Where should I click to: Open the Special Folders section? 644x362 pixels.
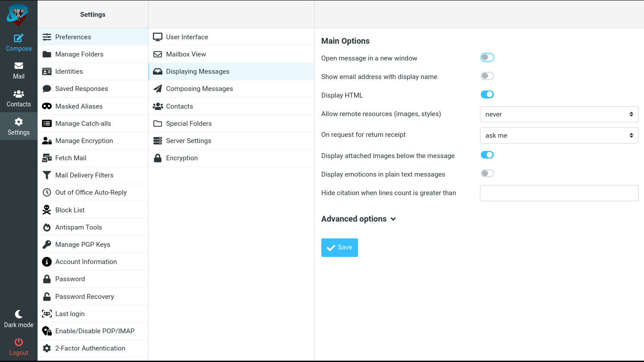tap(231, 124)
